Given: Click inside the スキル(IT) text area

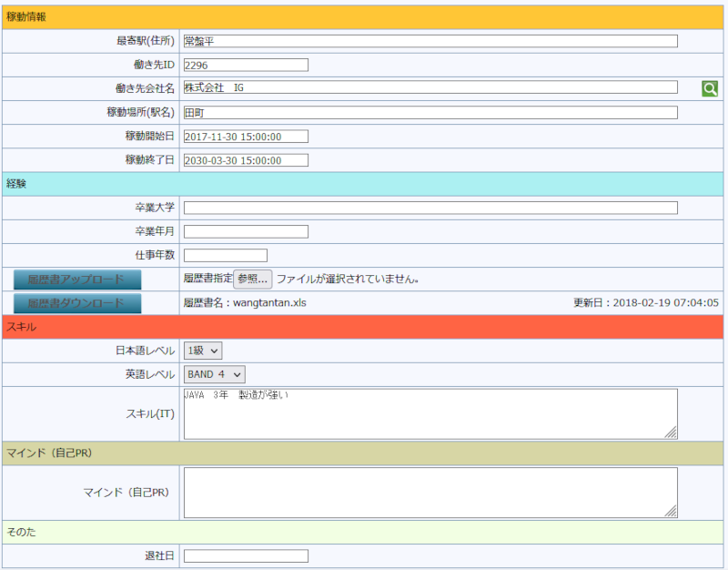Looking at the screenshot, I should pos(430,413).
